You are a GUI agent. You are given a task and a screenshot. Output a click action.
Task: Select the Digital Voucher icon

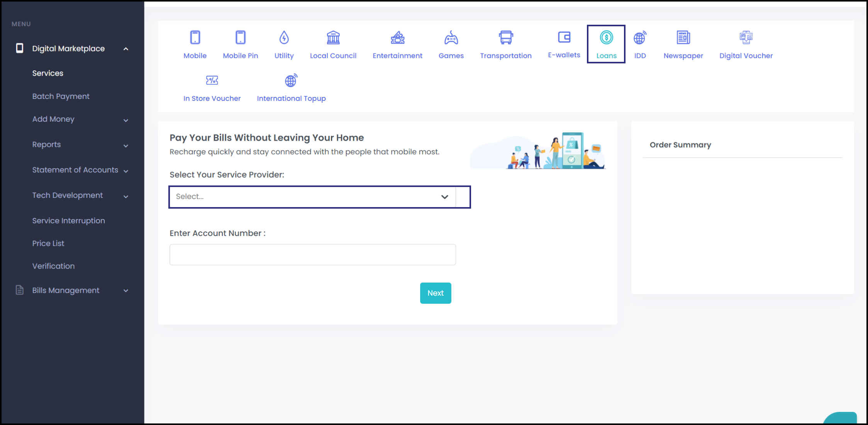point(746,38)
